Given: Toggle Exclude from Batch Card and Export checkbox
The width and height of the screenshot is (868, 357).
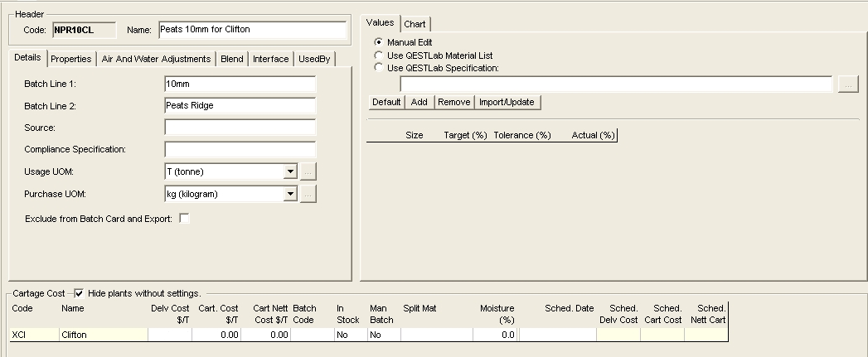Looking at the screenshot, I should [x=185, y=219].
